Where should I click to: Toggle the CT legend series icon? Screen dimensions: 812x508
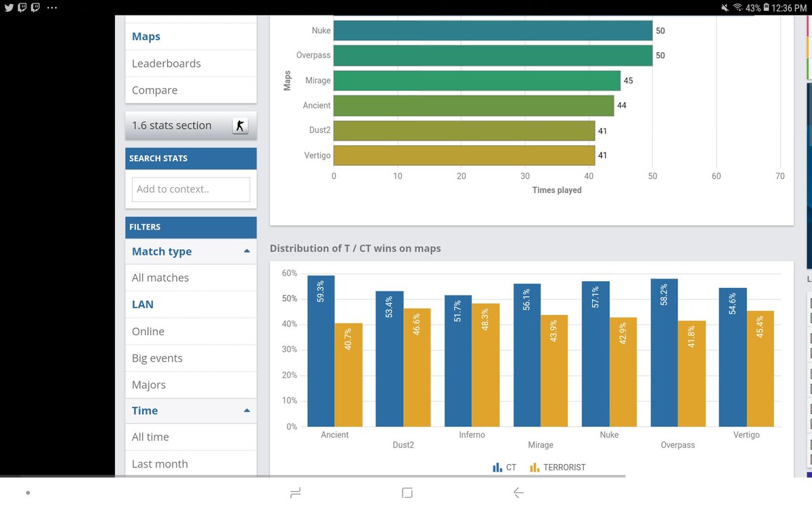[497, 467]
